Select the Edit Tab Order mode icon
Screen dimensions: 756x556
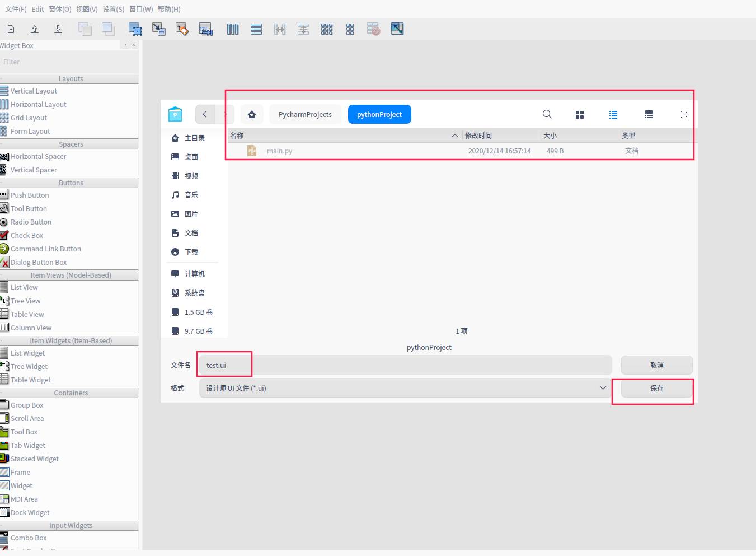205,29
